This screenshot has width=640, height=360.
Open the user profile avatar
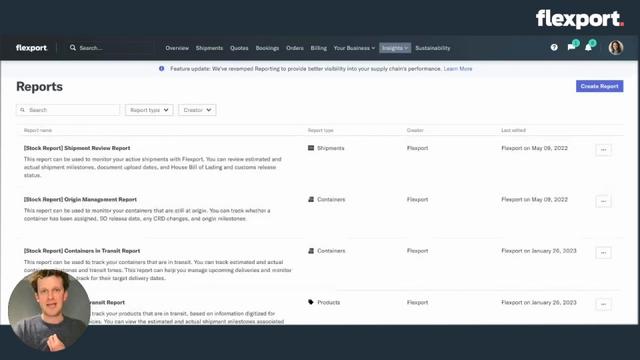pos(616,47)
